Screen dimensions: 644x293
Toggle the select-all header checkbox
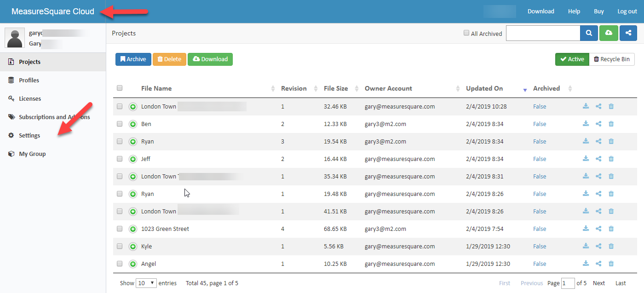click(120, 88)
